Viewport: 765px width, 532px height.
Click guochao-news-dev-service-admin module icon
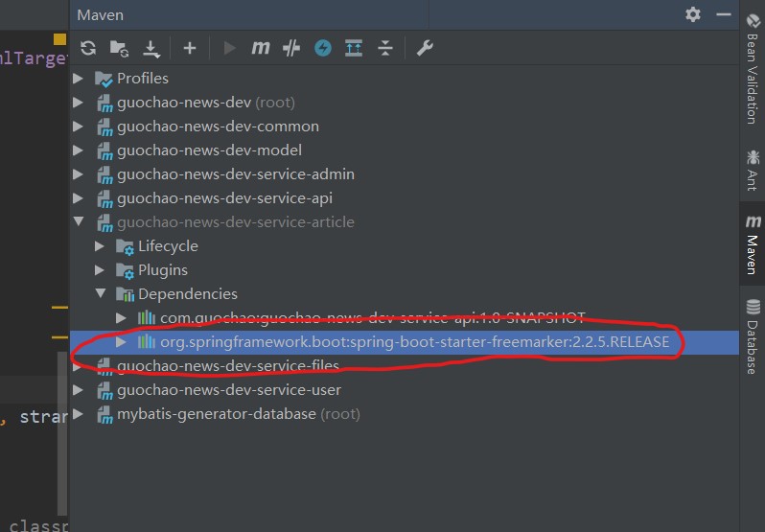tap(104, 175)
